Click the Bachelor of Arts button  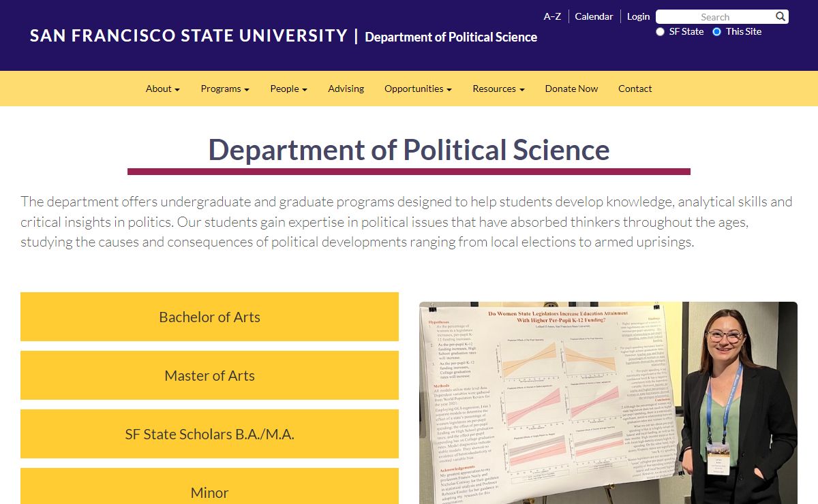click(209, 317)
